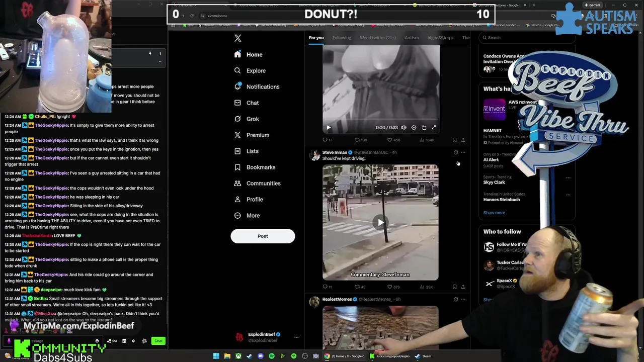Open File Explorer from the taskbar
Viewport: 644px width, 362px height.
click(227, 356)
